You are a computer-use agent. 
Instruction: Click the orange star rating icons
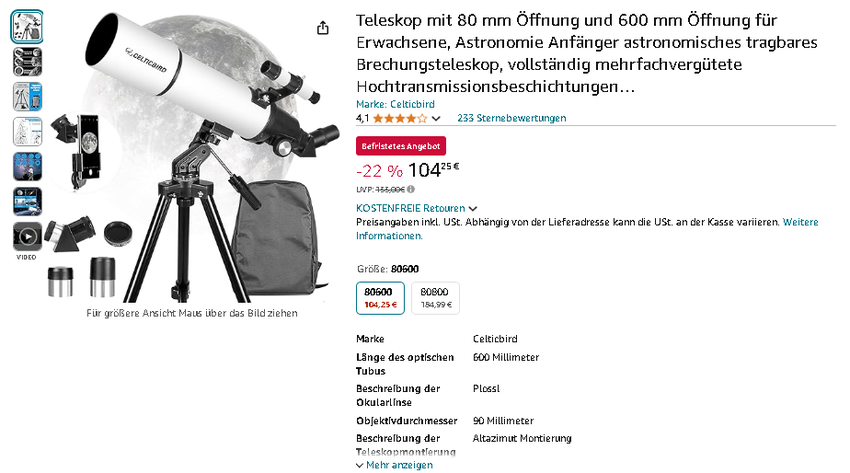(400, 118)
